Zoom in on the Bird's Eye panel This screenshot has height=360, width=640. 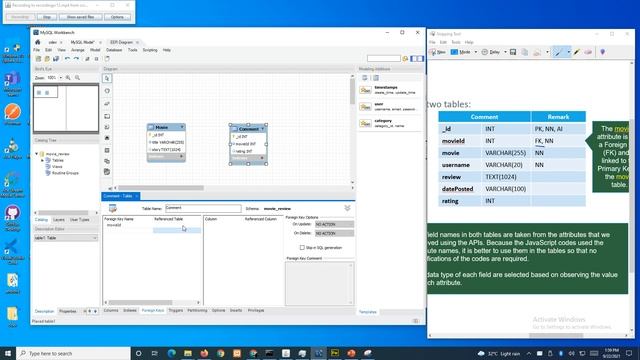click(x=68, y=78)
